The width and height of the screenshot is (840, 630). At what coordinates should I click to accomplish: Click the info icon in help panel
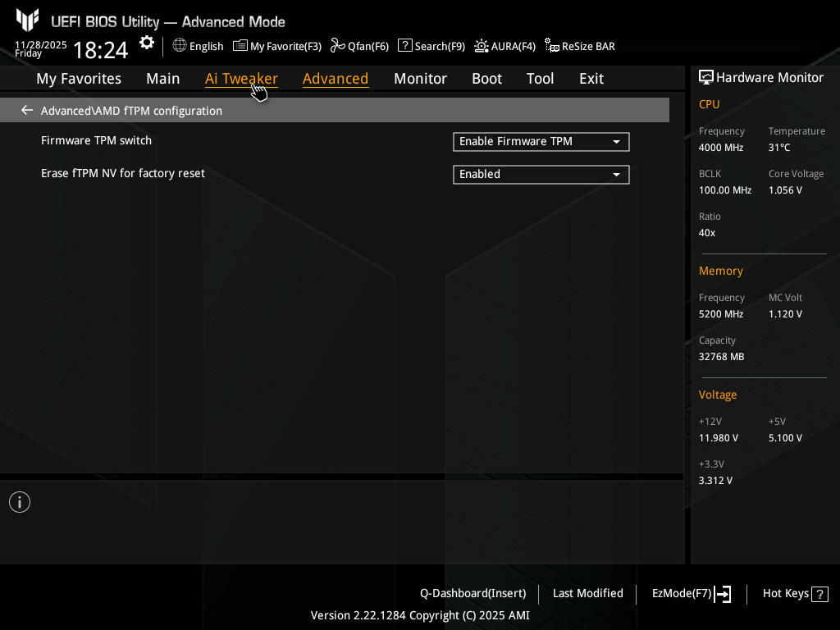point(20,502)
